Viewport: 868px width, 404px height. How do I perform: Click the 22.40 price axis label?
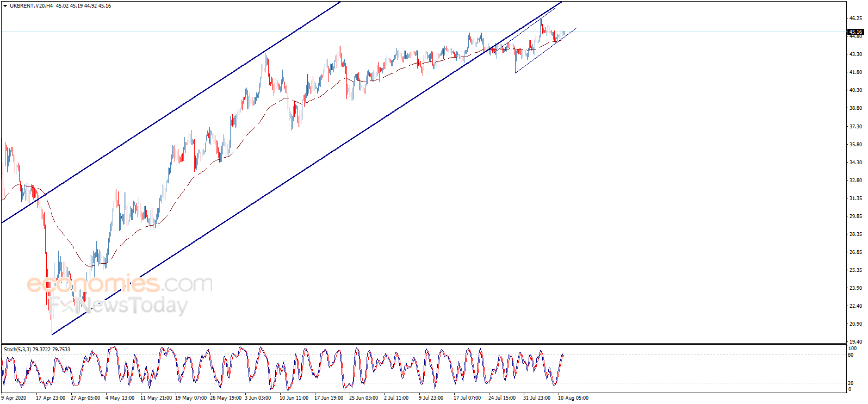[855, 306]
